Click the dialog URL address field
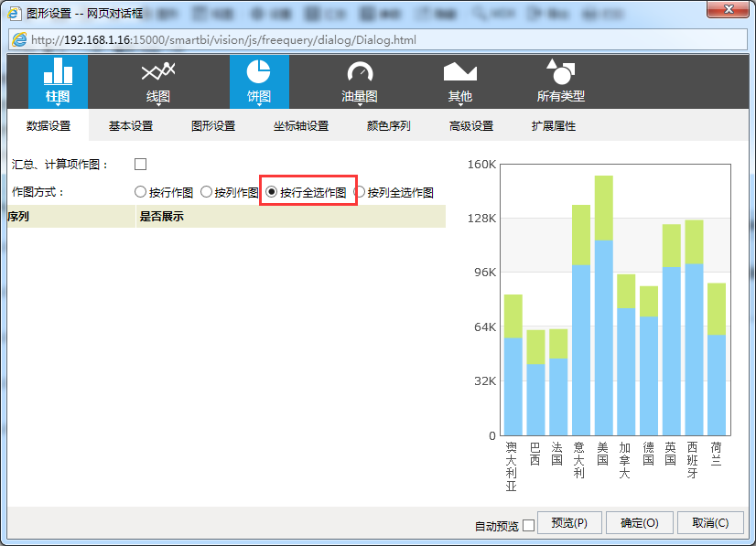756x546 pixels. coord(378,39)
